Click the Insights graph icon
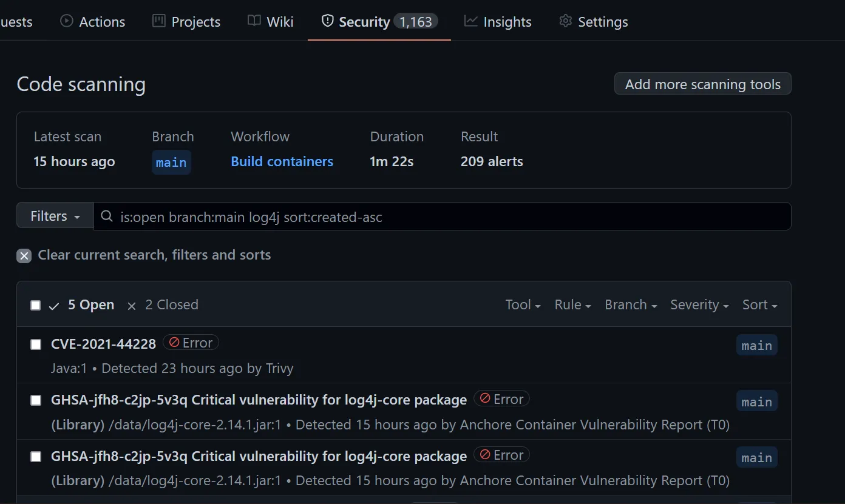Screen dimensions: 845x504 470,21
